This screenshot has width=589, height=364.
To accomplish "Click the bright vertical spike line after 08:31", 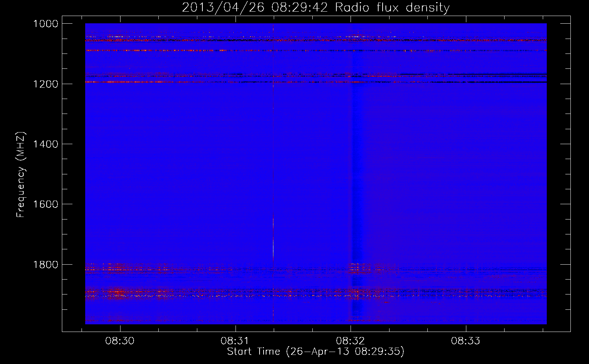I will [273, 173].
